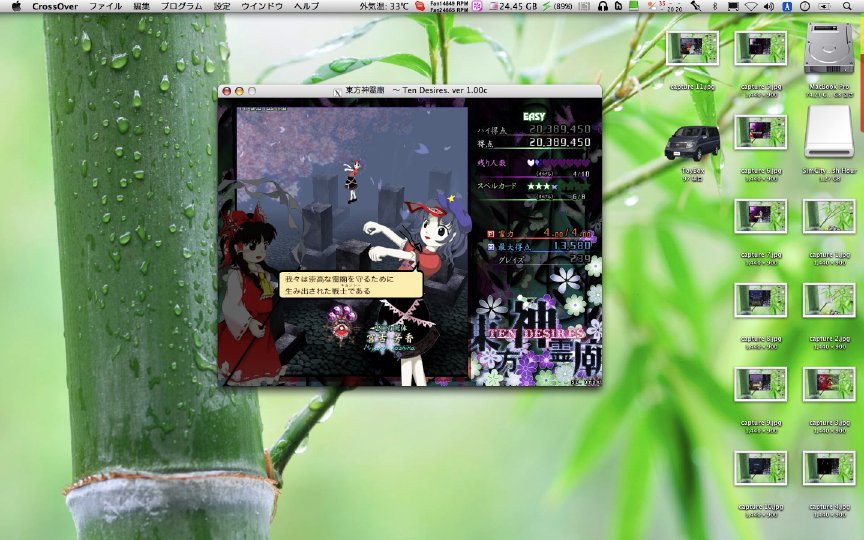Click the red blob icon in menu bar
This screenshot has height=540, width=864.
pyautogui.click(x=420, y=6)
